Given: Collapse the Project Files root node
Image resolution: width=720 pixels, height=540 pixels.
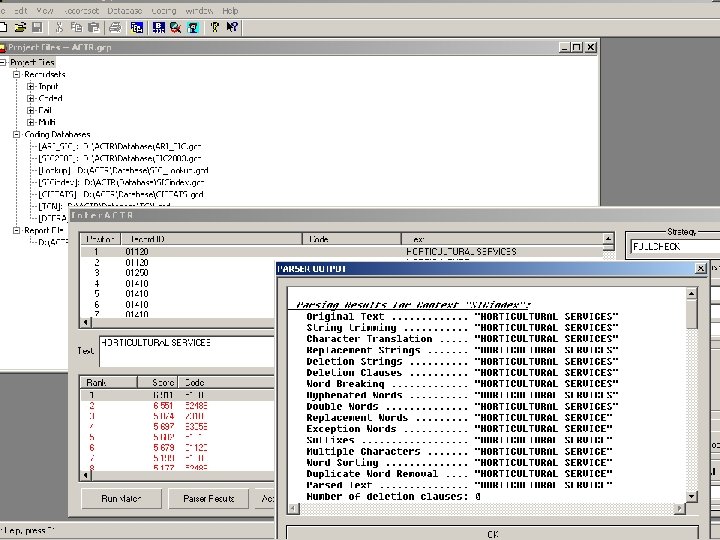Looking at the screenshot, I should pos(3,62).
